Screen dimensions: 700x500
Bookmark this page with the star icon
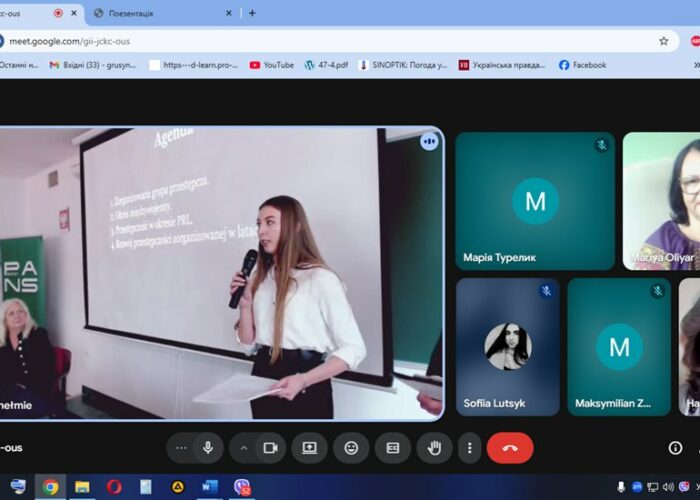click(x=663, y=41)
